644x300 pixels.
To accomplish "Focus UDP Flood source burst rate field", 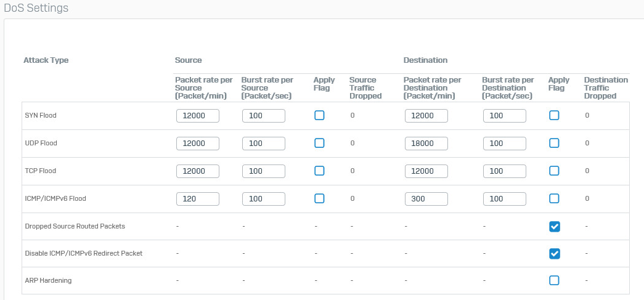I will (264, 144).
